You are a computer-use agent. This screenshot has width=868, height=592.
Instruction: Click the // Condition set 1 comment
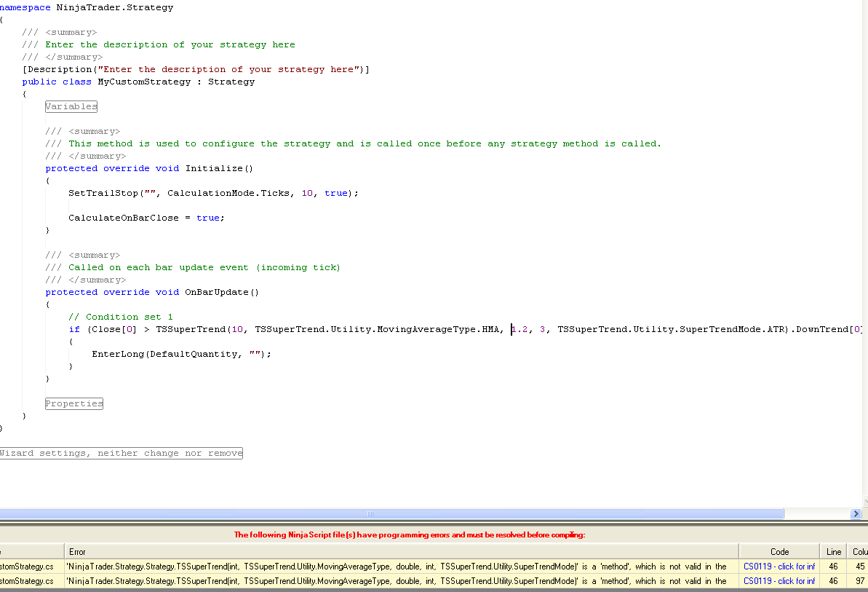(x=121, y=317)
